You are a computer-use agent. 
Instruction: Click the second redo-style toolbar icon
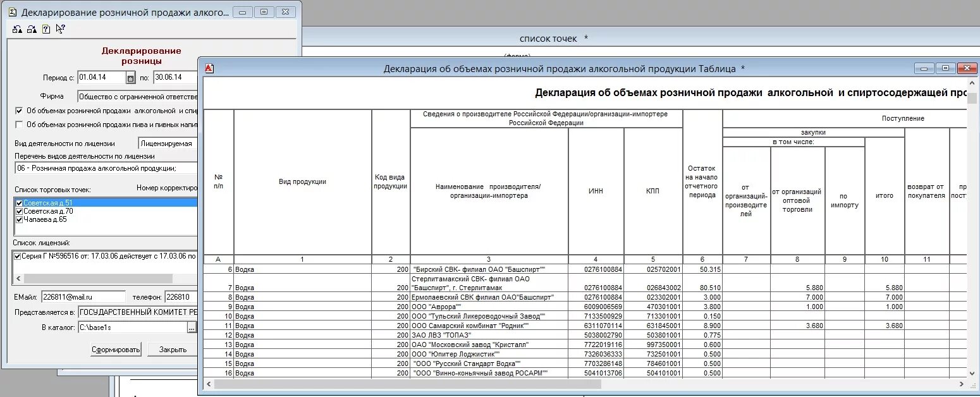[x=31, y=28]
